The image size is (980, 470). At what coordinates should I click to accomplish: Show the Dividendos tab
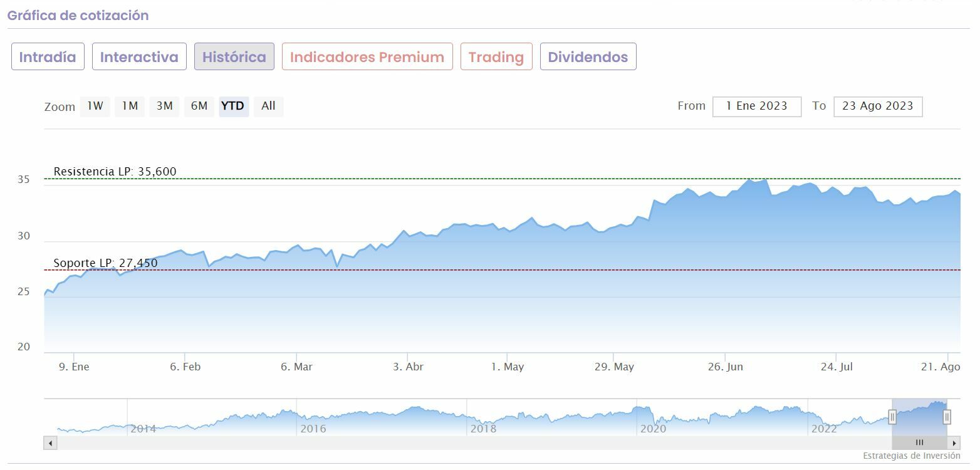(x=588, y=57)
